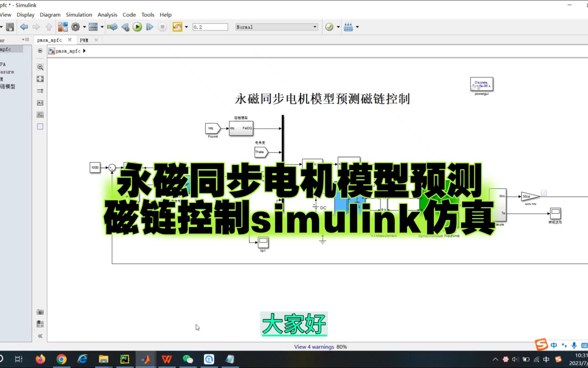Go back with the blue left arrow
Viewport: 588px width, 368px height.
[24, 27]
